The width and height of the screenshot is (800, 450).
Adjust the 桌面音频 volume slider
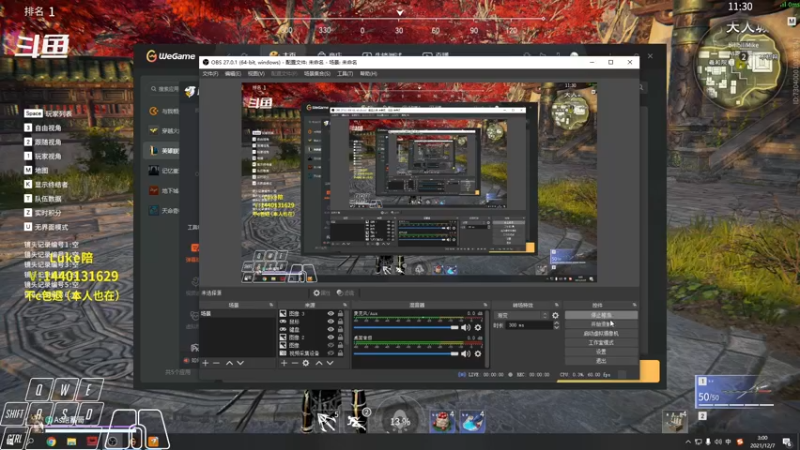tap(406, 354)
